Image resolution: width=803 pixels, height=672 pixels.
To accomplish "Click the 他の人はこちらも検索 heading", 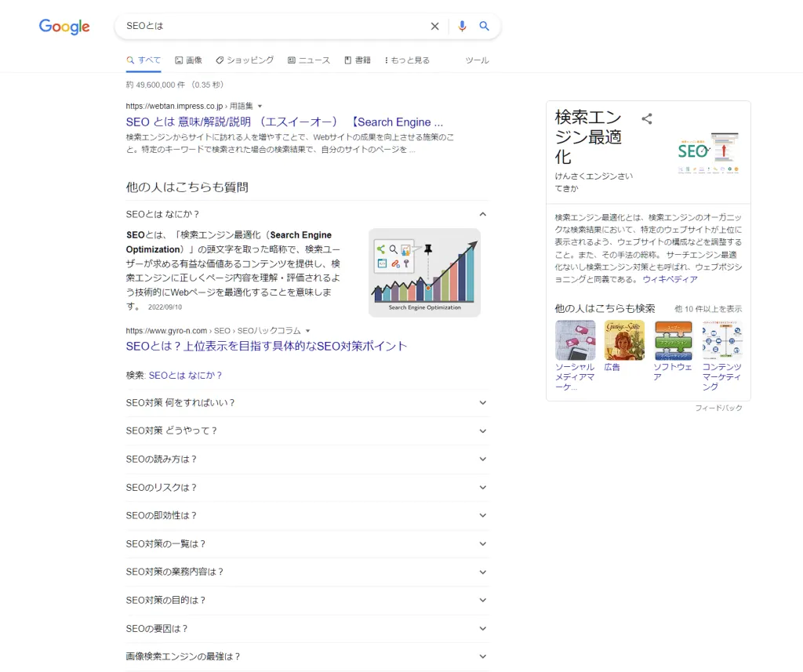I will click(x=605, y=308).
